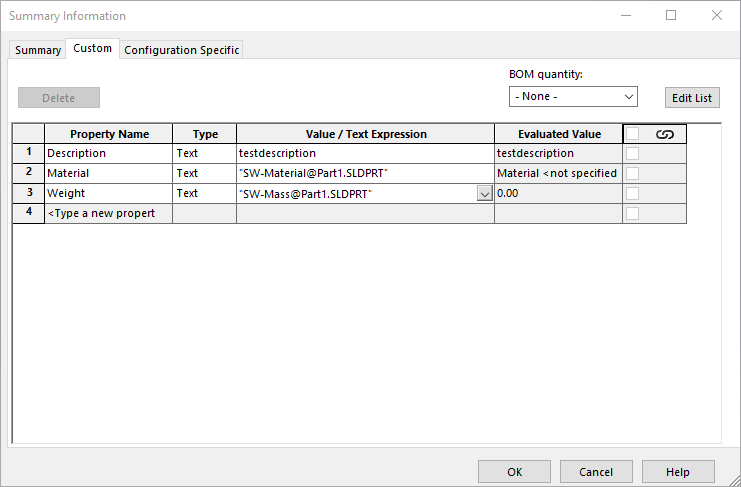741x487 pixels.
Task: Select the Custom tab
Action: [x=93, y=49]
